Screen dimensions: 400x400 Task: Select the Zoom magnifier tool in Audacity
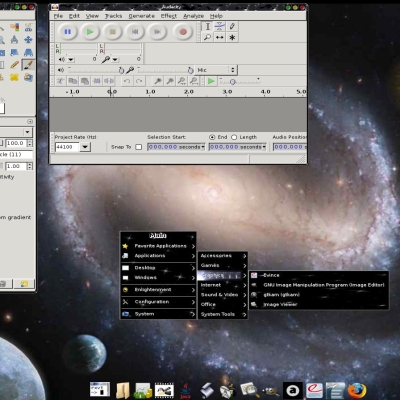pos(207,37)
